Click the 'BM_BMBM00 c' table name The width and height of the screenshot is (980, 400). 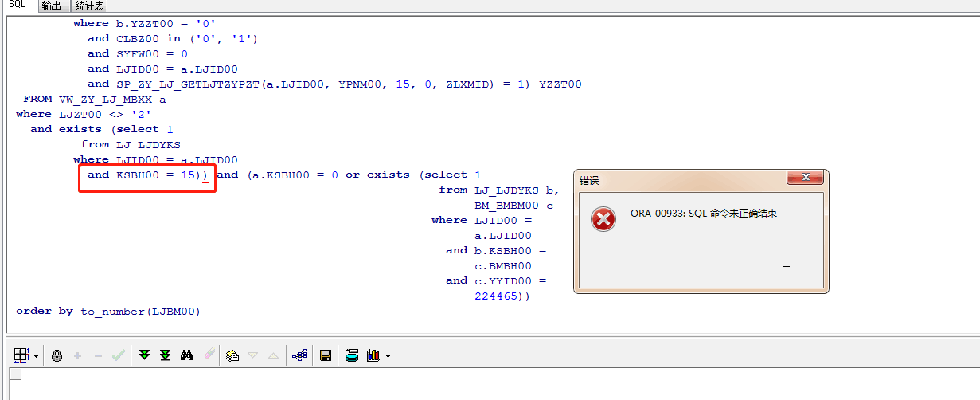[513, 206]
